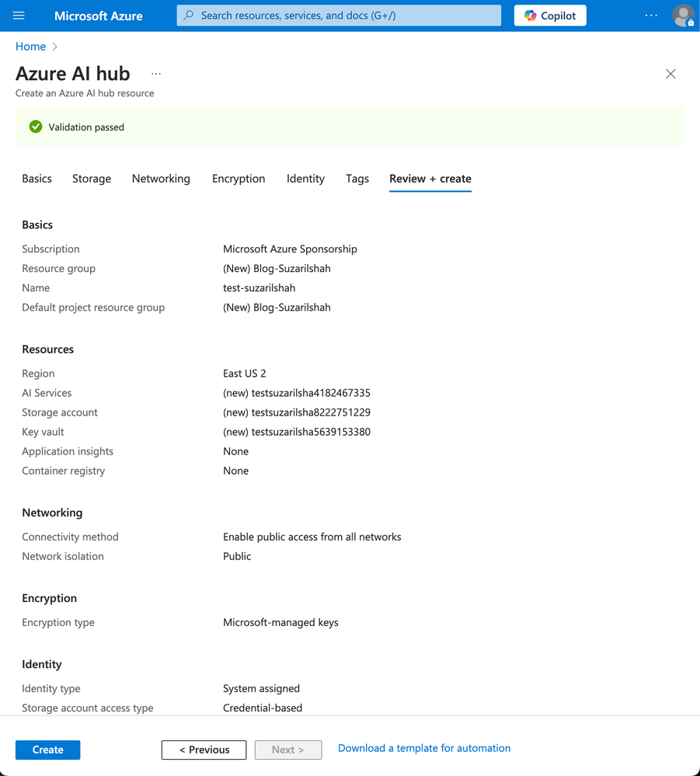Open the Copilot assistant
The image size is (700, 776).
tap(550, 16)
